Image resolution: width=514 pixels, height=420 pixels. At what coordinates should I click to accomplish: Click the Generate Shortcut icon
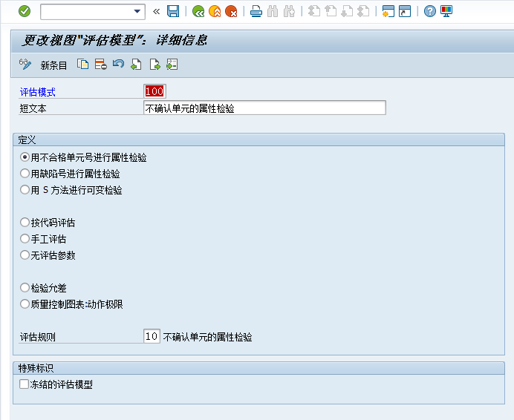pyautogui.click(x=405, y=11)
